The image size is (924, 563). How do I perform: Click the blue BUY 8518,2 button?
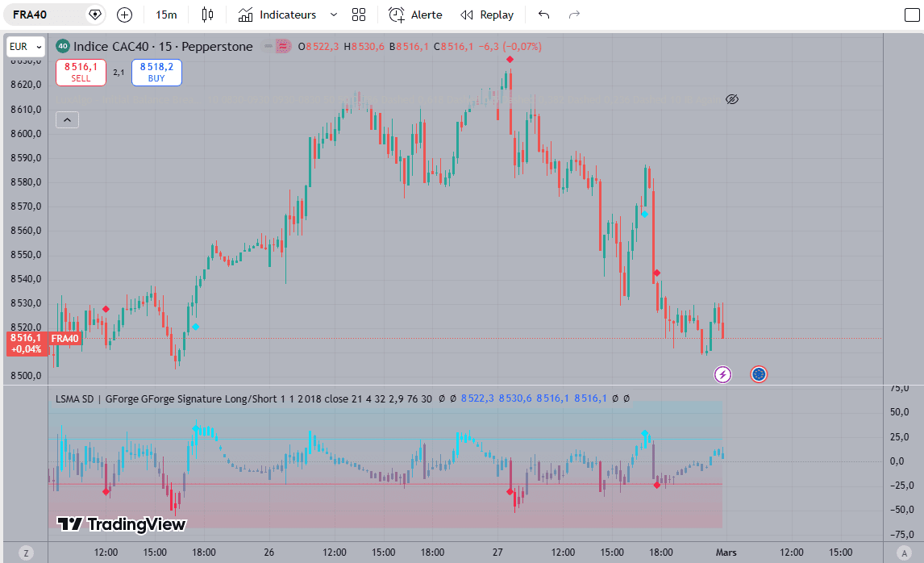tap(156, 73)
